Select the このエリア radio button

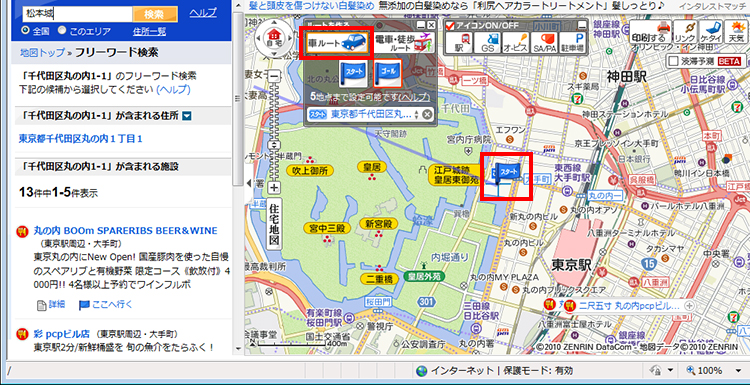click(62, 31)
